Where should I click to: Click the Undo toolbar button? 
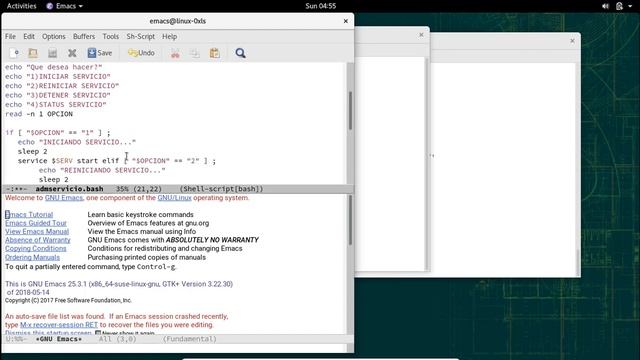click(141, 53)
